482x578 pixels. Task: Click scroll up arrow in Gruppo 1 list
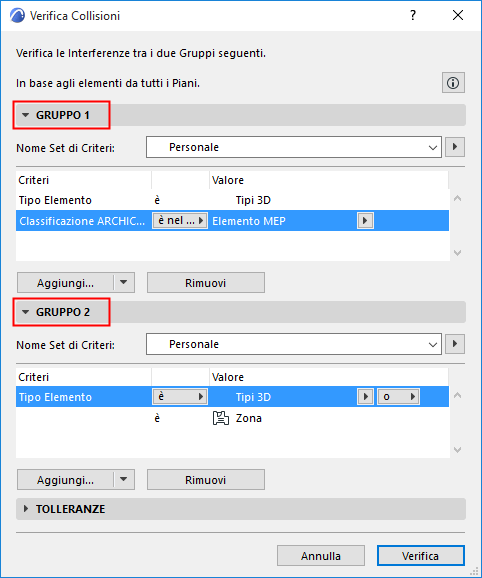[x=457, y=198]
